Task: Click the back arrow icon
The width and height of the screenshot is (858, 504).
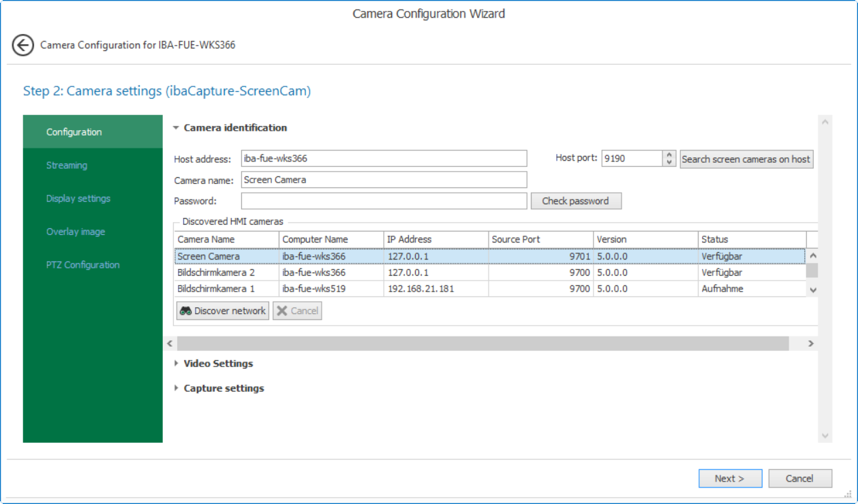Action: point(22,46)
